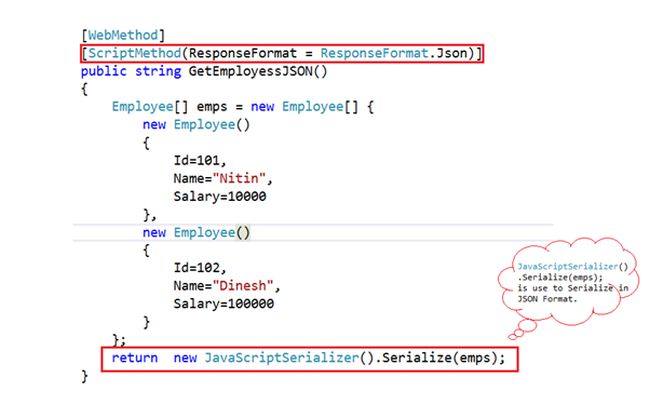The height and width of the screenshot is (410, 650).
Task: Click the Salary=100000 line
Action: (x=223, y=304)
